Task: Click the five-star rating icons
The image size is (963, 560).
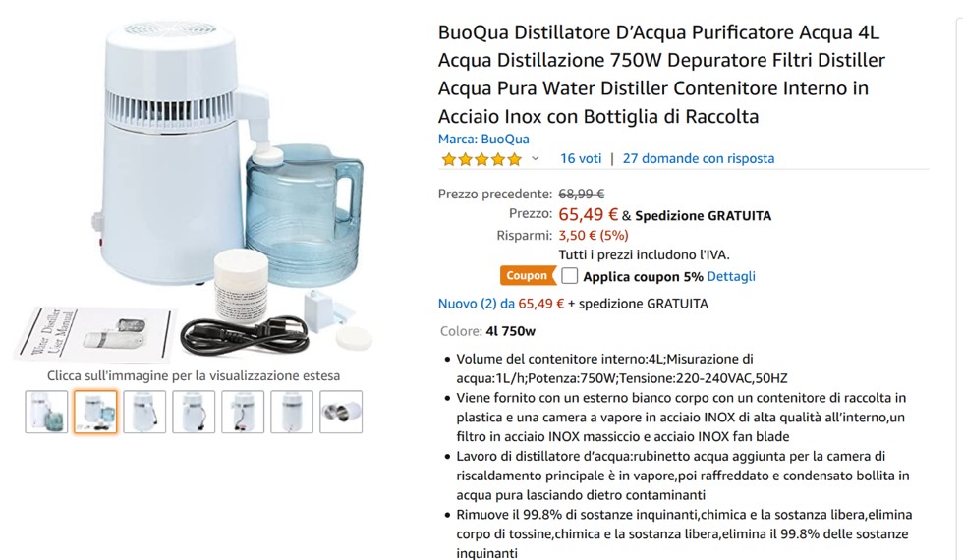Action: [481, 159]
